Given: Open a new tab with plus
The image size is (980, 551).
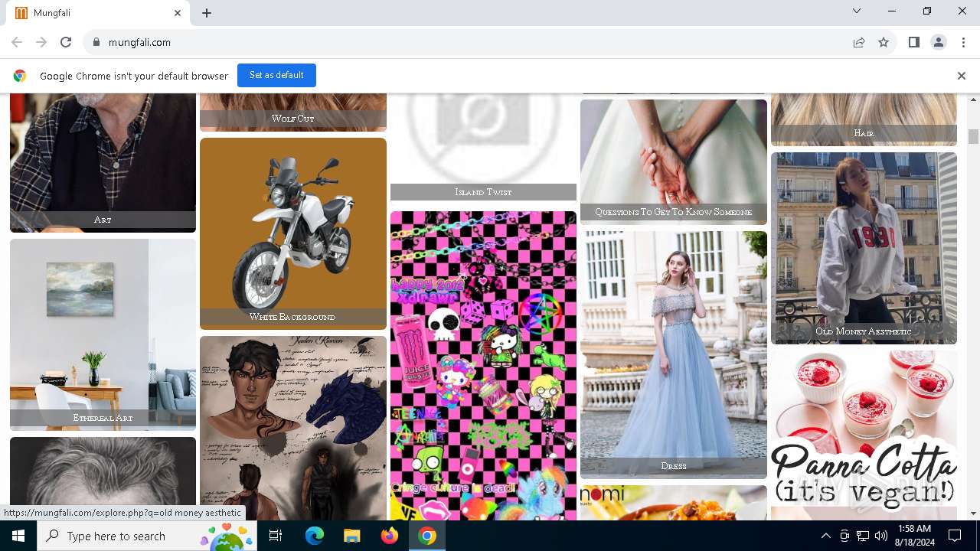Looking at the screenshot, I should (207, 13).
